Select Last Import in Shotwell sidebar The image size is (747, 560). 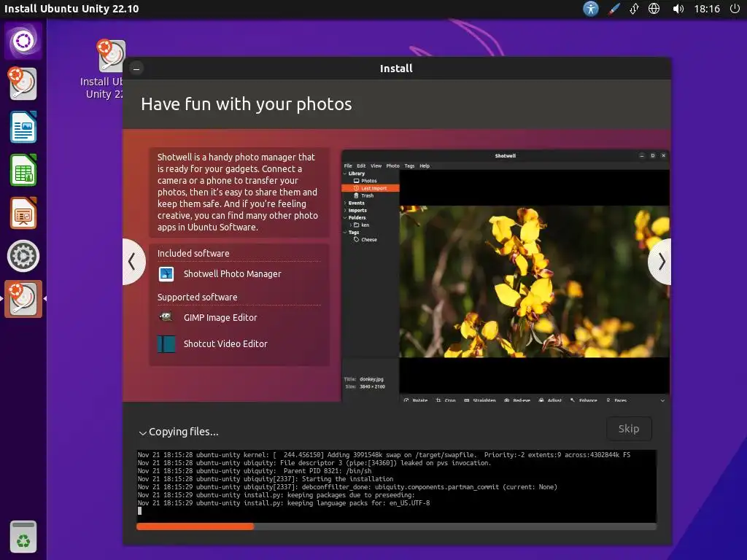(371, 188)
